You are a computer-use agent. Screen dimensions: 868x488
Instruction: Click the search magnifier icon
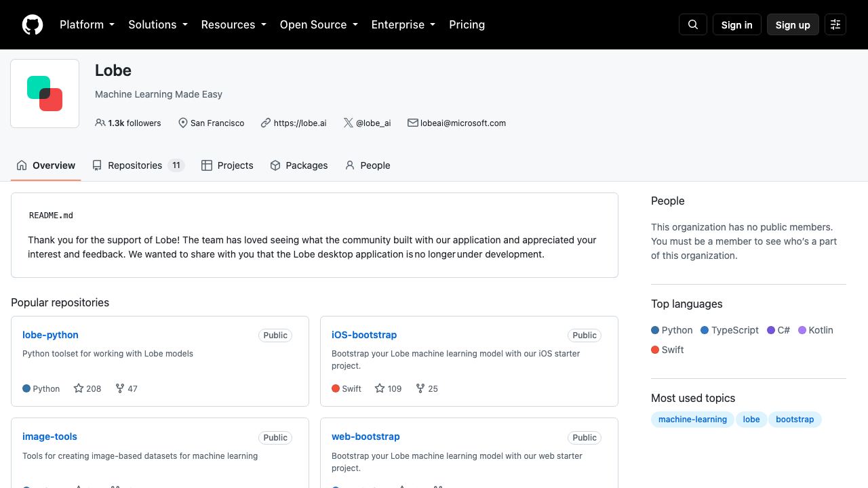point(693,24)
